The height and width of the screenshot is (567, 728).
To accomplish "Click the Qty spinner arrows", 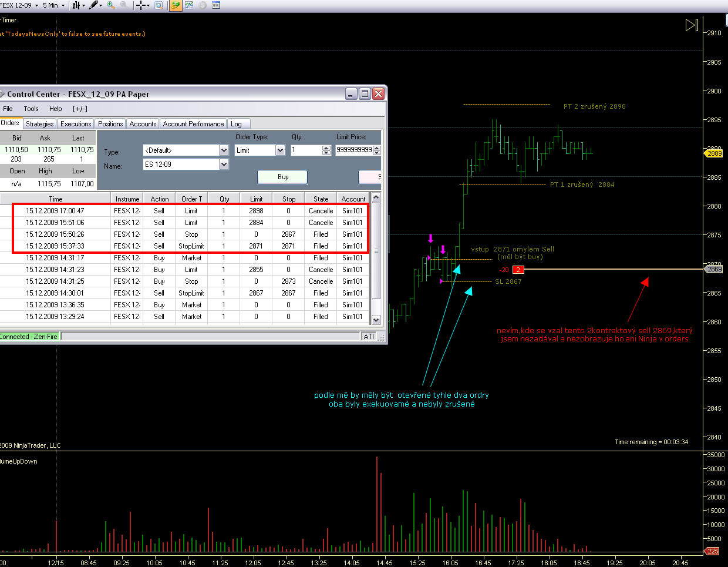I will click(x=326, y=150).
